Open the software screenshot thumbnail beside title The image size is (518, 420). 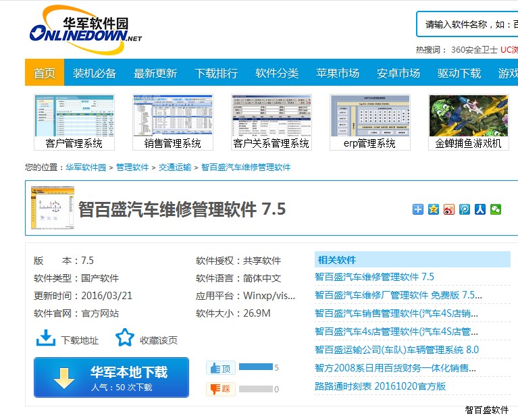click(x=53, y=208)
